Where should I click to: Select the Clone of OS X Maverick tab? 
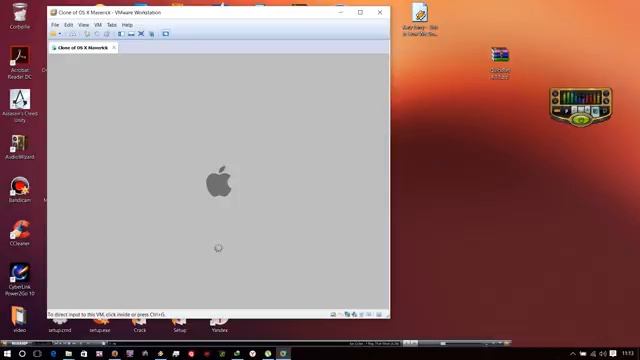click(x=83, y=48)
